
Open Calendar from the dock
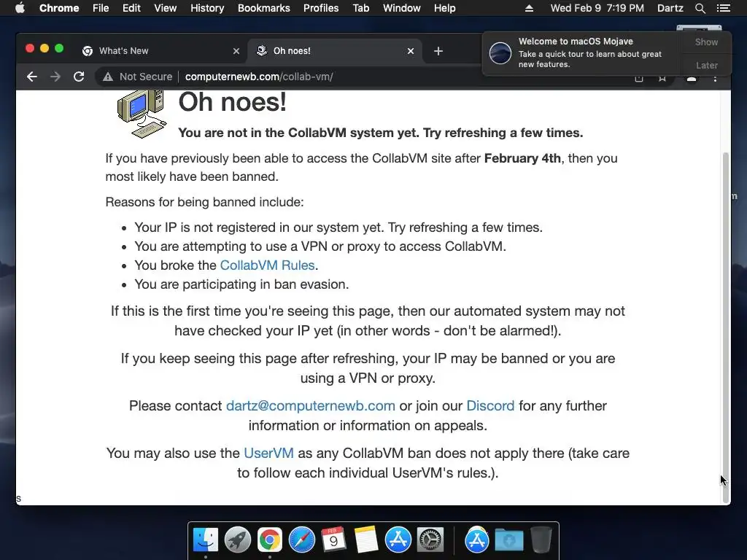pos(333,540)
